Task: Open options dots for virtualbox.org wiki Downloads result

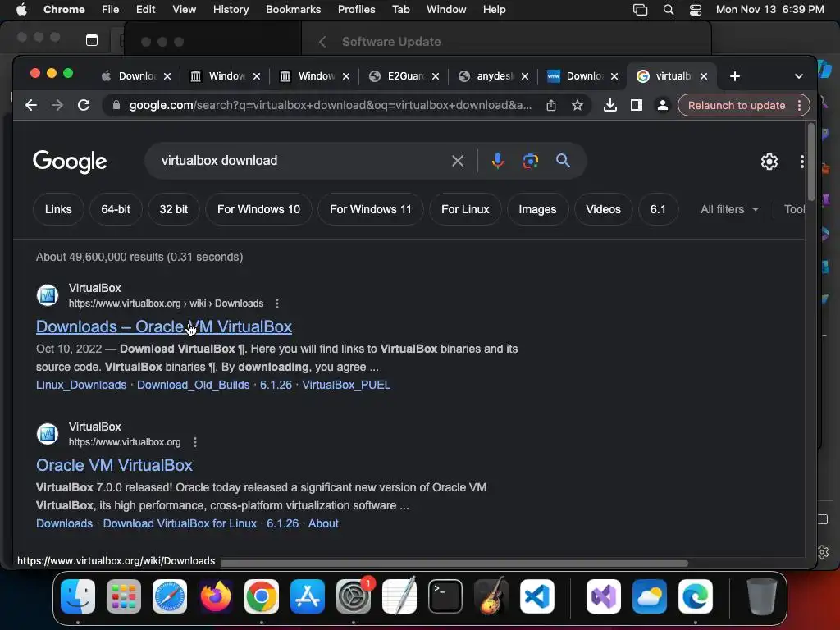Action: [277, 304]
